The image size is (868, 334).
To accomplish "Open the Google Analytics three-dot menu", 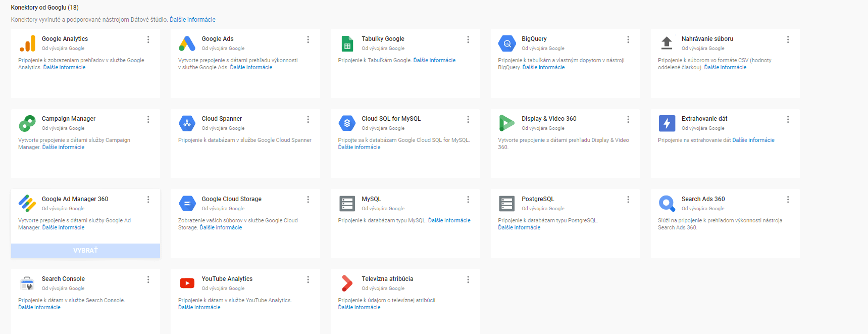I will [x=148, y=39].
